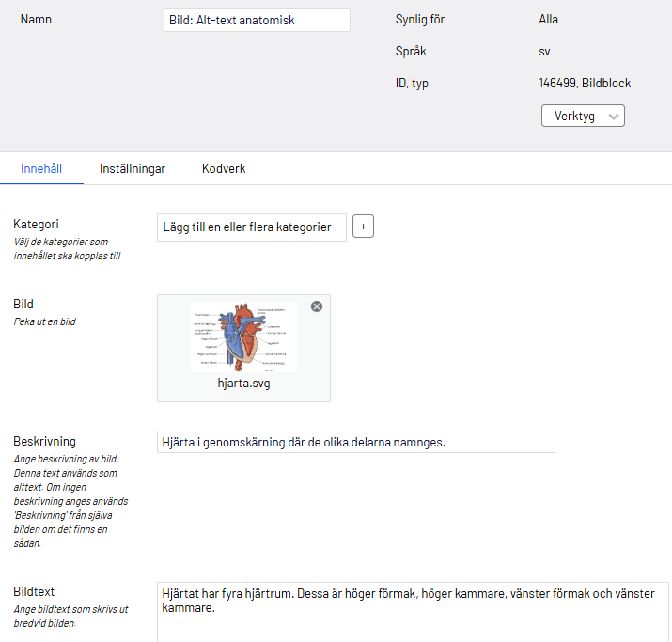This screenshot has width=672, height=642.
Task: Focus the Beskrivning alt-text input
Action: [355, 442]
